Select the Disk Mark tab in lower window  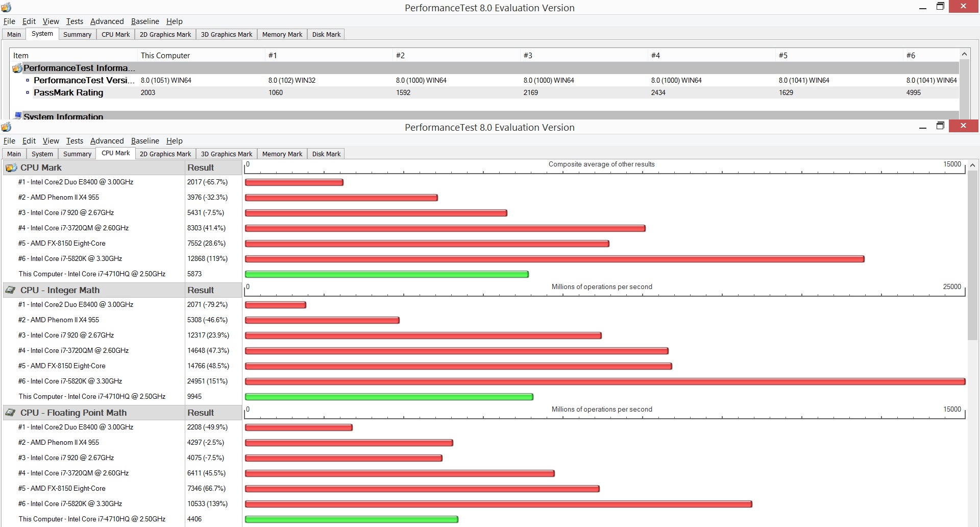[x=326, y=154]
